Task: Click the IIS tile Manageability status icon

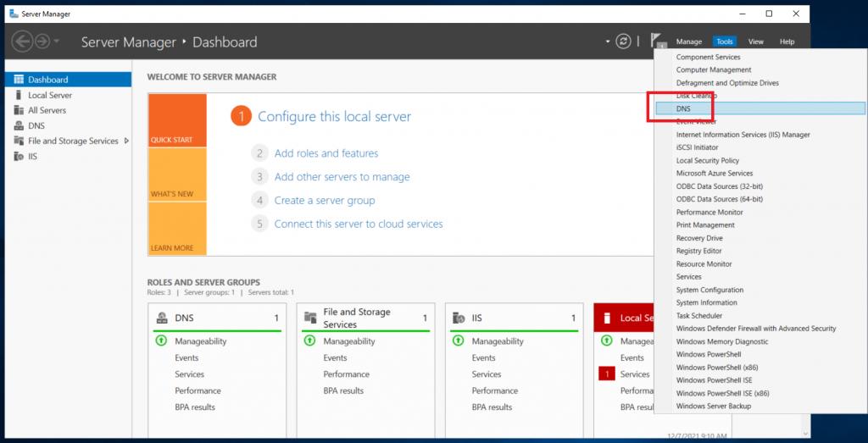Action: tap(459, 341)
